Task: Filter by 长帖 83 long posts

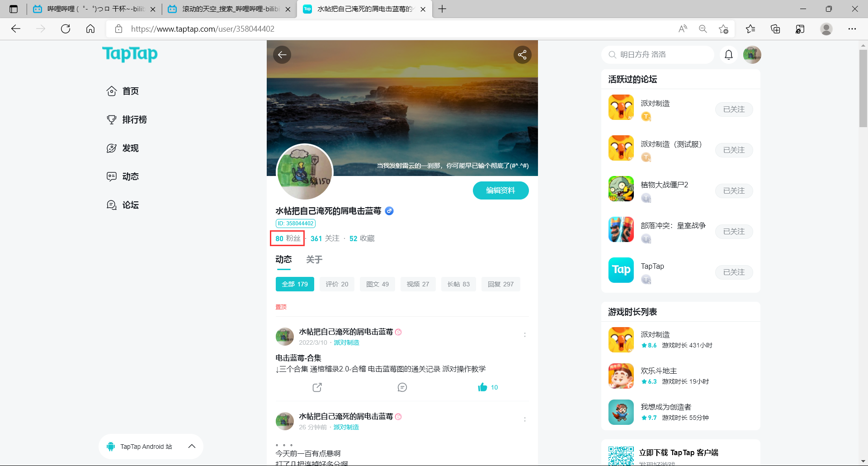Action: coord(458,284)
